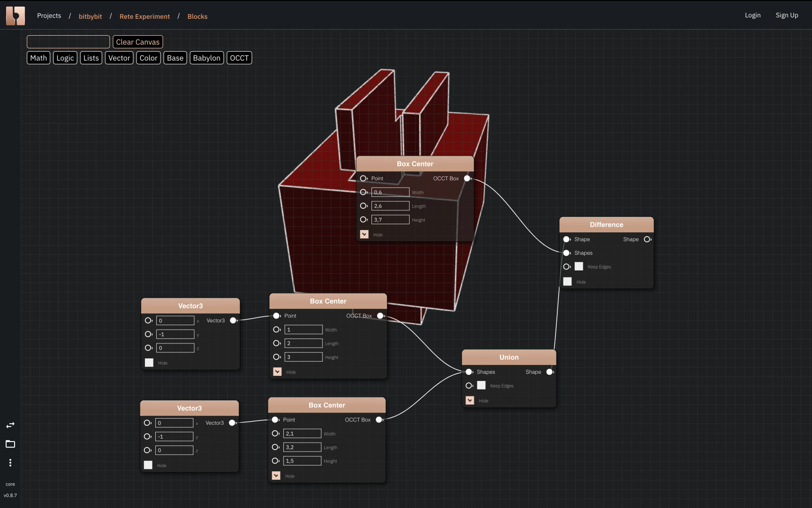Click the Clear Canvas button
This screenshot has height=508, width=812.
tap(138, 42)
